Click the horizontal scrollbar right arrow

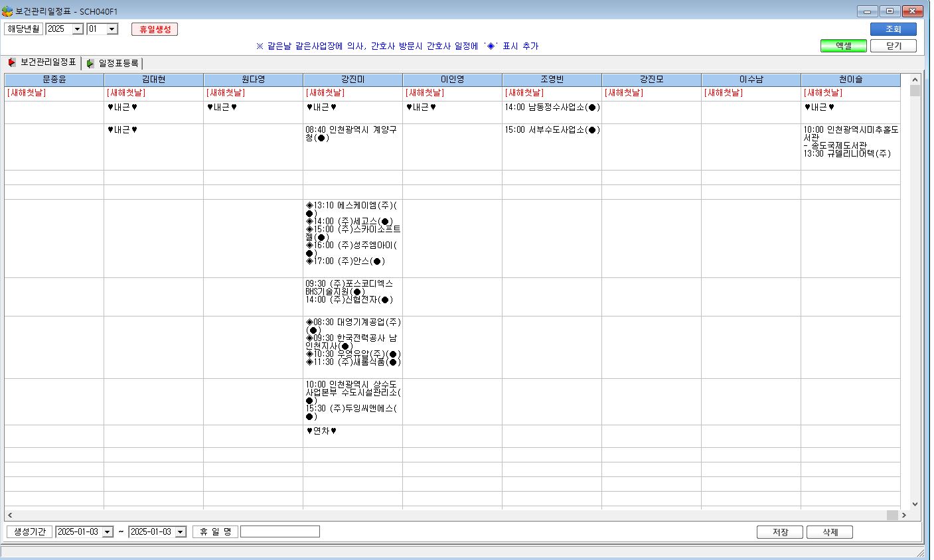903,515
